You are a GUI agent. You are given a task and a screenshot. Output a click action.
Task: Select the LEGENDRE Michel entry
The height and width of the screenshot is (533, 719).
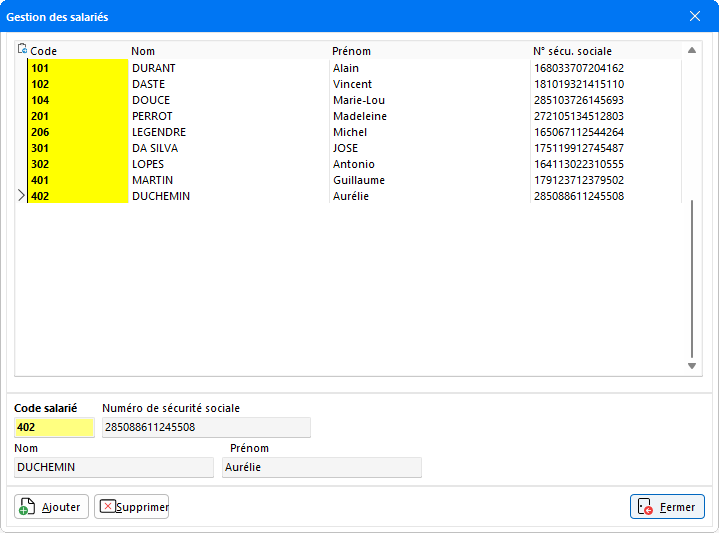[x=158, y=132]
